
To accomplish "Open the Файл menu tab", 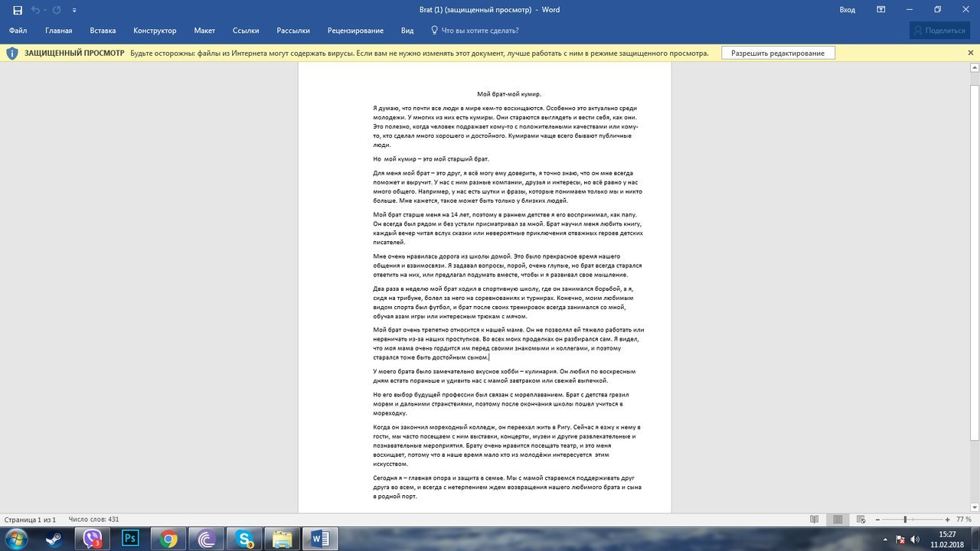I will tap(18, 31).
